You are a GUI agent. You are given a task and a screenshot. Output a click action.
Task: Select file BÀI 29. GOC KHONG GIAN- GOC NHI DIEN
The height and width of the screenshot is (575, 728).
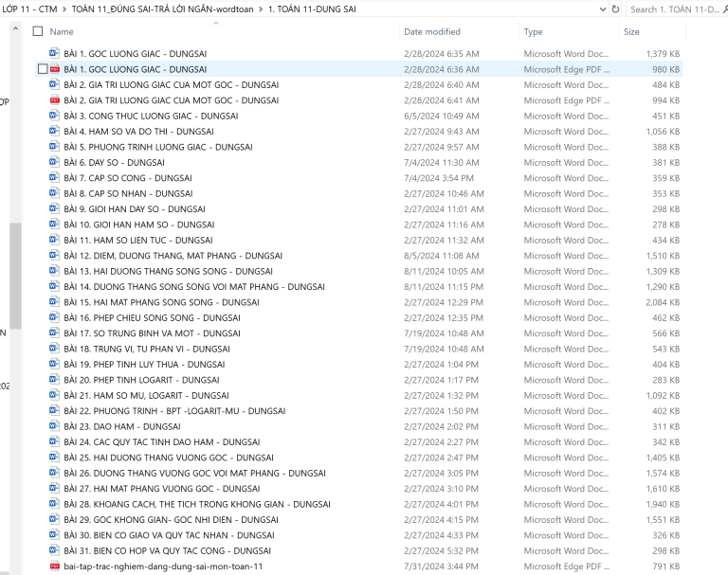(171, 520)
